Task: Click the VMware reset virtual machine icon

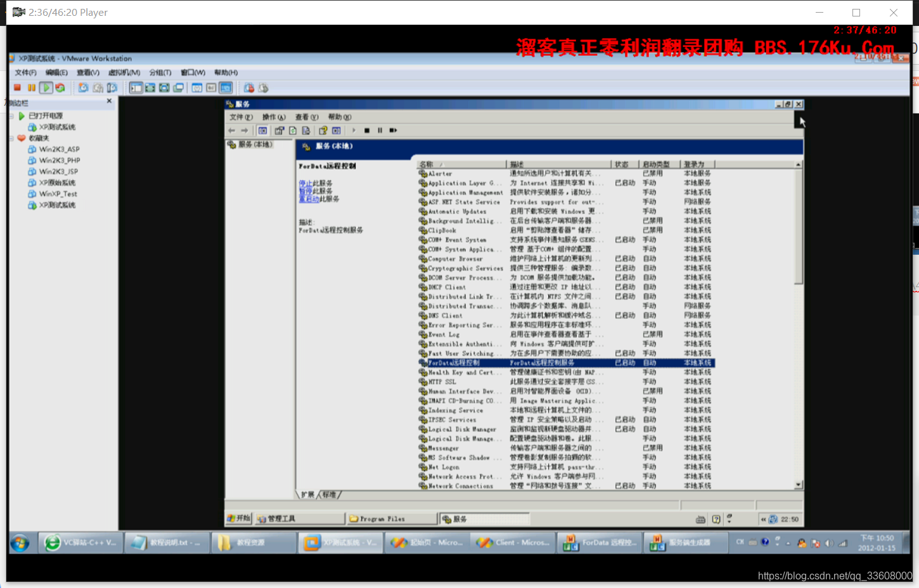Action: click(60, 87)
